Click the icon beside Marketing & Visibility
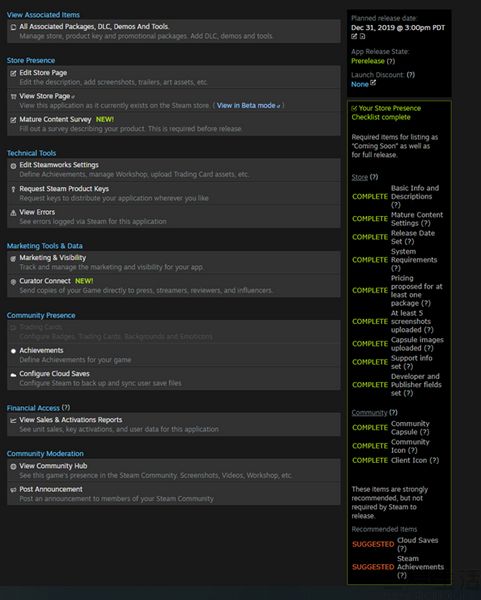 [13, 258]
